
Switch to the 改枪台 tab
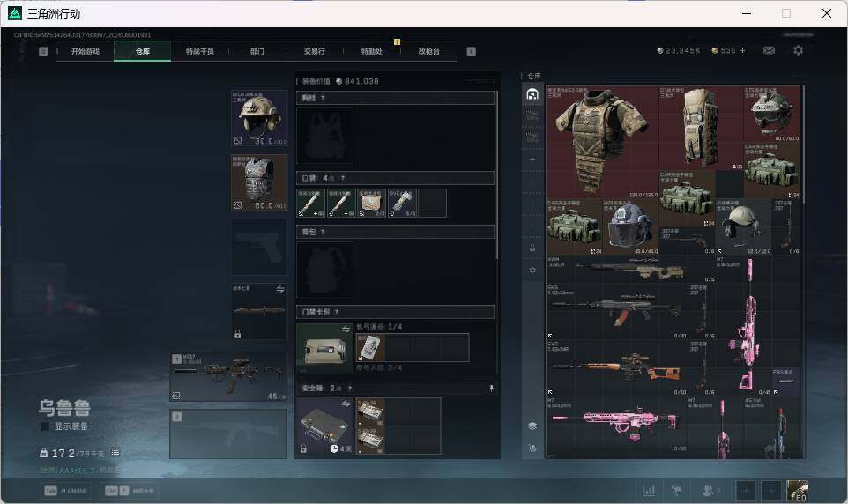pyautogui.click(x=429, y=51)
